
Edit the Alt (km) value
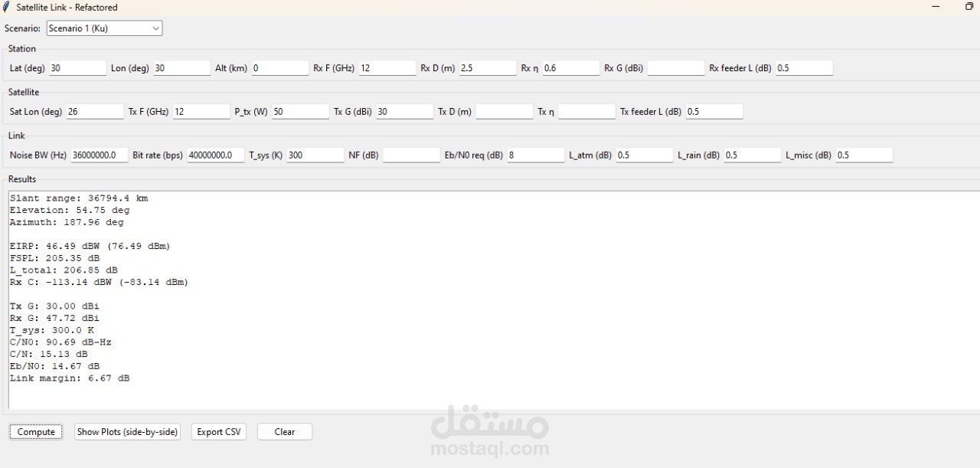coord(279,68)
